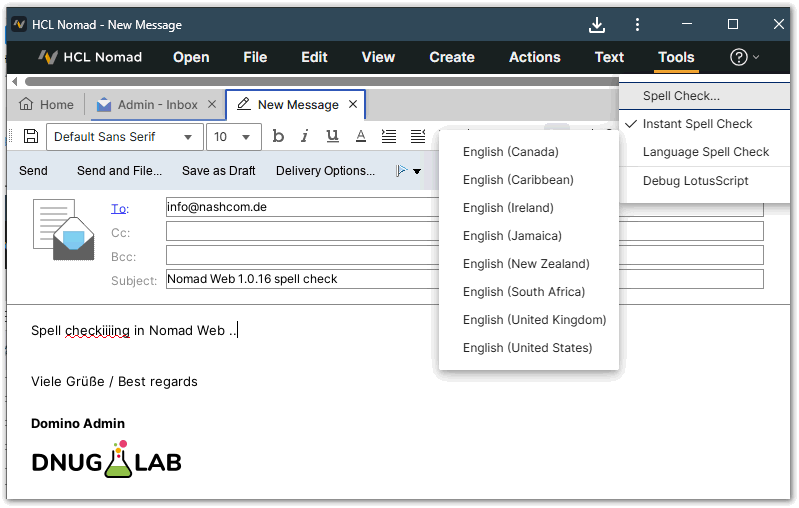This screenshot has width=799, height=508.
Task: Click the Subject field
Action: pos(465,279)
